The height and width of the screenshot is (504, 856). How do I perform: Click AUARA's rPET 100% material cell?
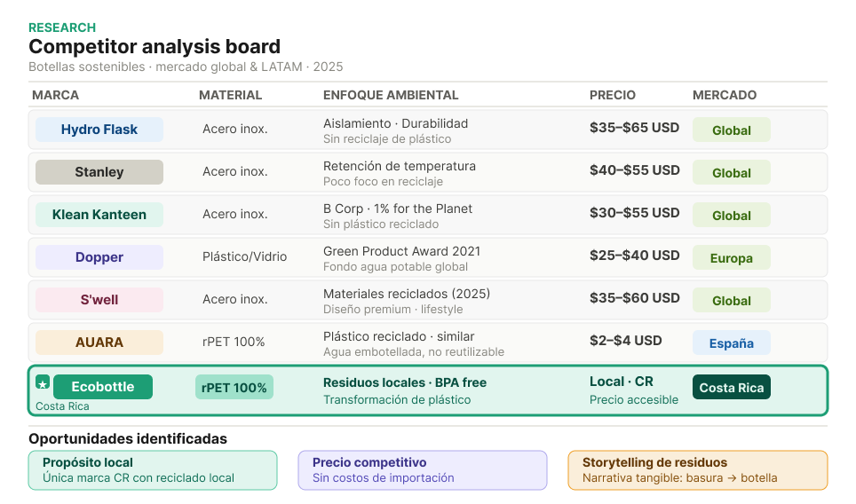click(234, 342)
